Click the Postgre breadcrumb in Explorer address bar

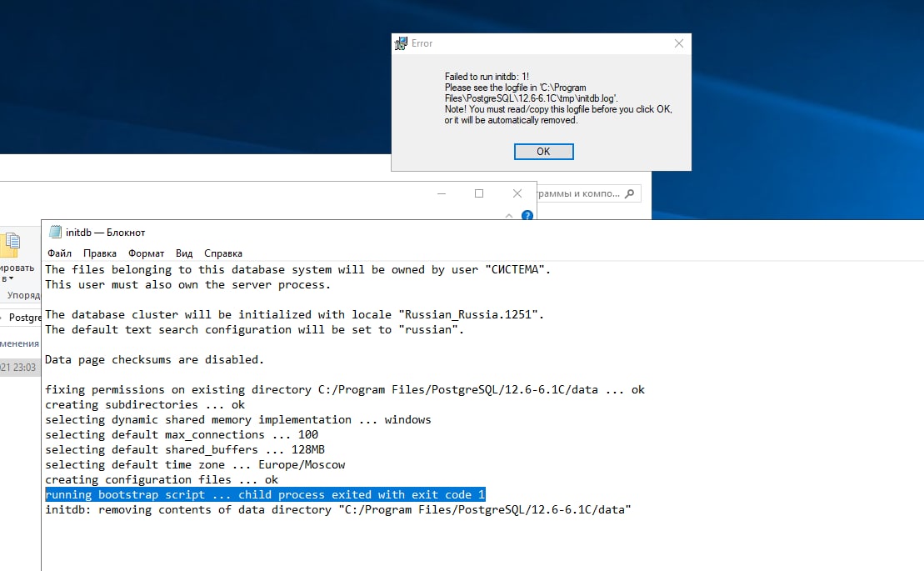25,317
